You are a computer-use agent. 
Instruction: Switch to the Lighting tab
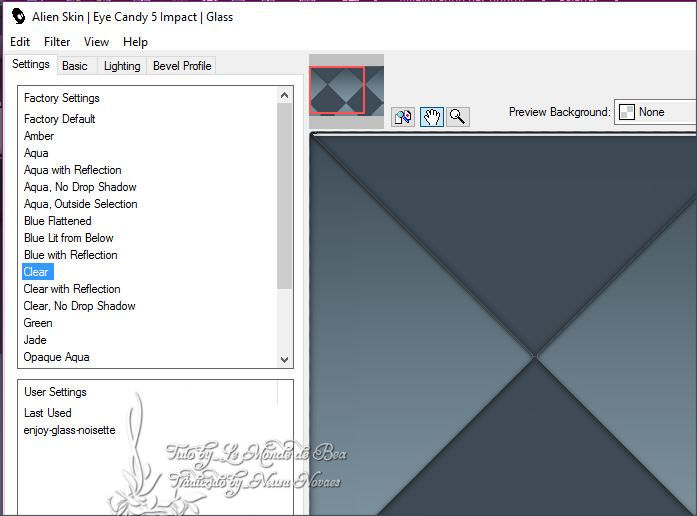point(122,66)
